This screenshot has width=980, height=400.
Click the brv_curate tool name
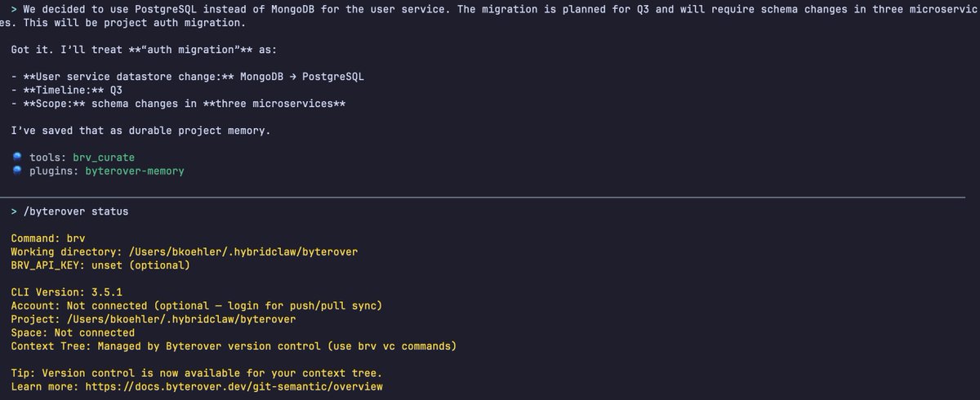point(104,157)
